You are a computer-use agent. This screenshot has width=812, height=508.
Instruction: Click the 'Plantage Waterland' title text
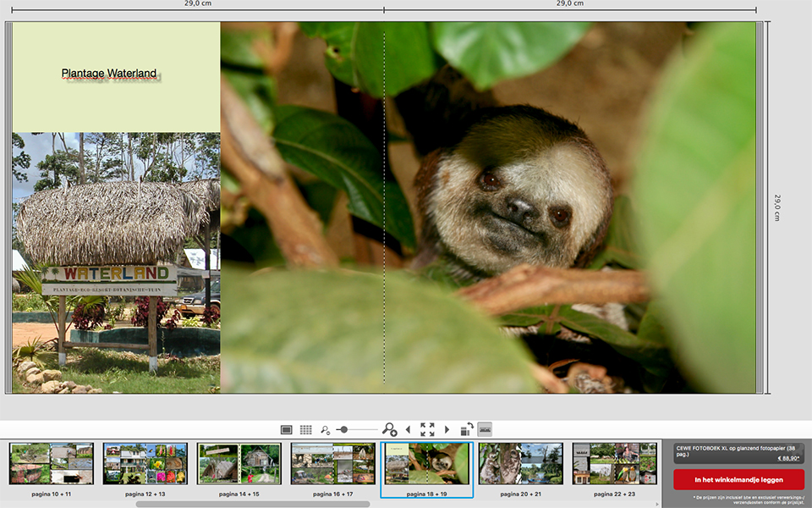[x=109, y=74]
